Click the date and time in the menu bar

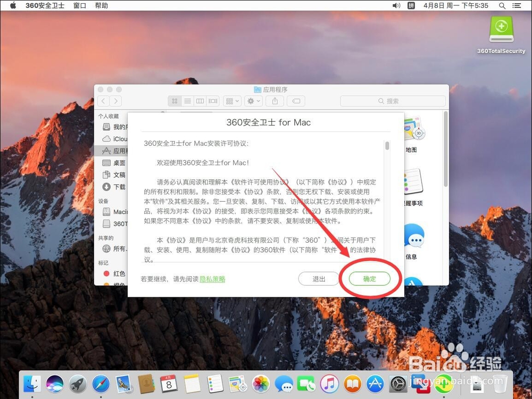(456, 5)
